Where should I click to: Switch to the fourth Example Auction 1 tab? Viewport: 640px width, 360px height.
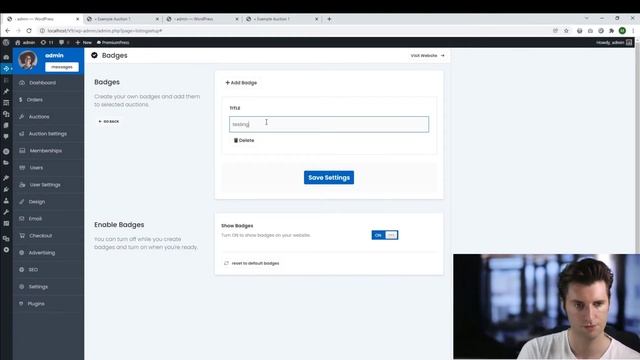tap(282, 19)
